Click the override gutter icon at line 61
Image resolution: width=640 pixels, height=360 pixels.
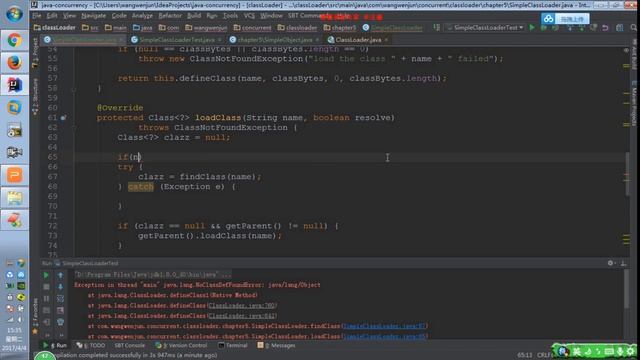pos(63,118)
